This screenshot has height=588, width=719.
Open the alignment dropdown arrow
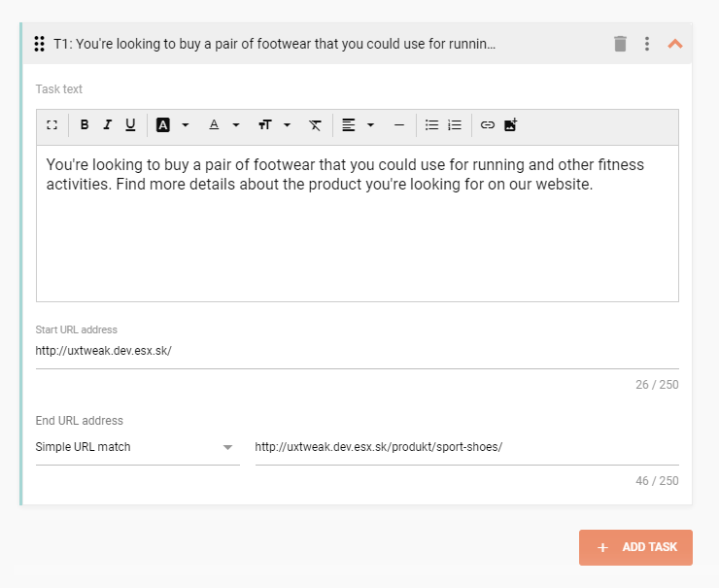click(x=370, y=124)
